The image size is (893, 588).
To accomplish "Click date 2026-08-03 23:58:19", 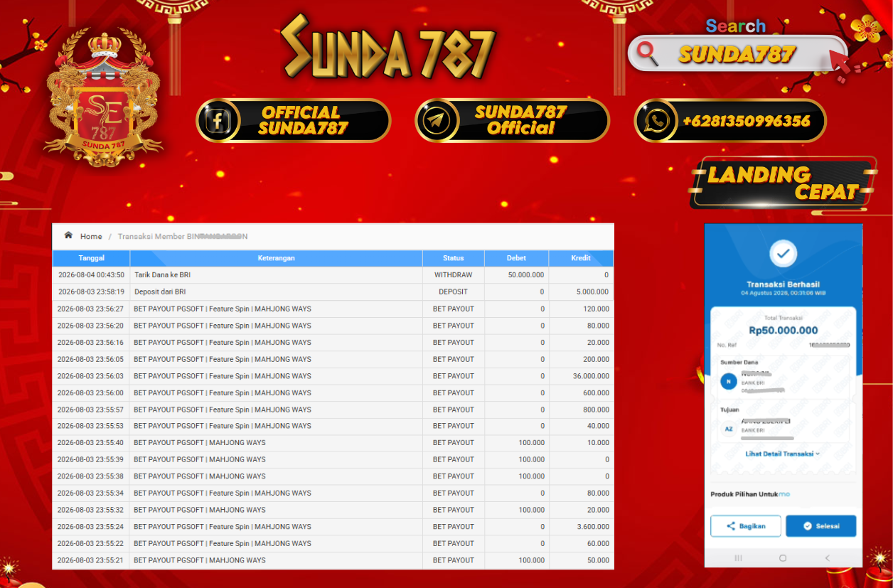I will (x=91, y=292).
